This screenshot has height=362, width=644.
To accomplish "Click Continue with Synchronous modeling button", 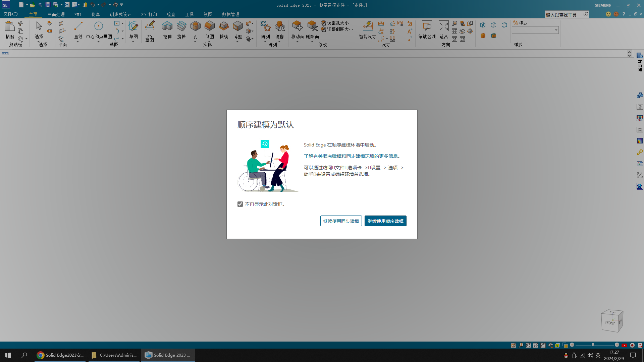I will 341,221.
